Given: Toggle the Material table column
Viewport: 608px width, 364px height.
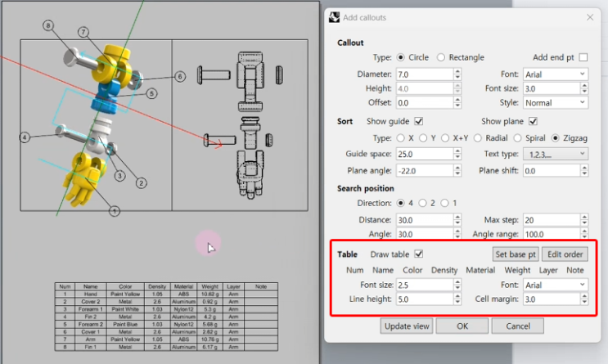Looking at the screenshot, I should point(480,270).
